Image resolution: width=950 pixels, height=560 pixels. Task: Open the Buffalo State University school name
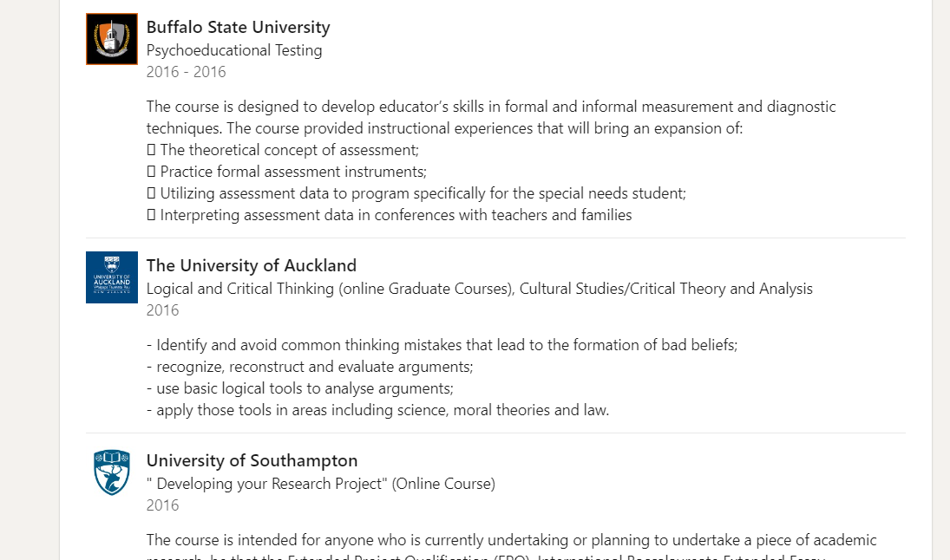pos(238,27)
